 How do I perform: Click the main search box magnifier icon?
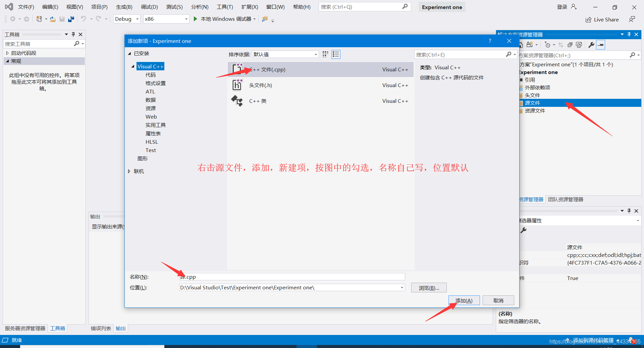pyautogui.click(x=405, y=6)
